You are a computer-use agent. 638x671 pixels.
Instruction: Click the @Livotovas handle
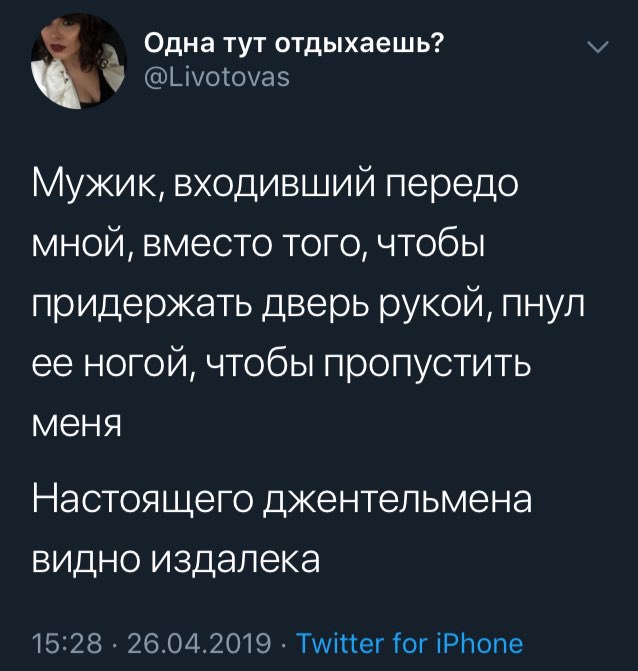pyautogui.click(x=216, y=76)
